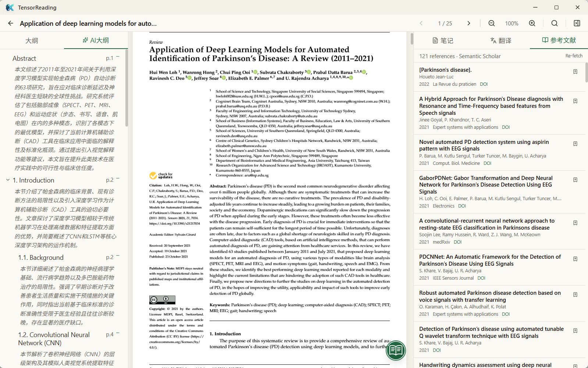Open the DOI link for the tunable Q wavelet reference
The width and height of the screenshot is (588, 368).
click(436, 350)
